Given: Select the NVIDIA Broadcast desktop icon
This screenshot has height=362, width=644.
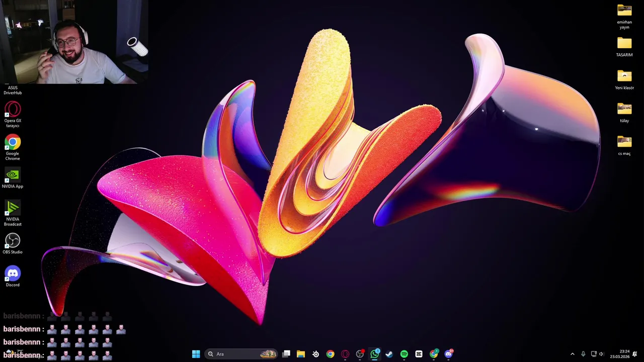Looking at the screenshot, I should 13,213.
